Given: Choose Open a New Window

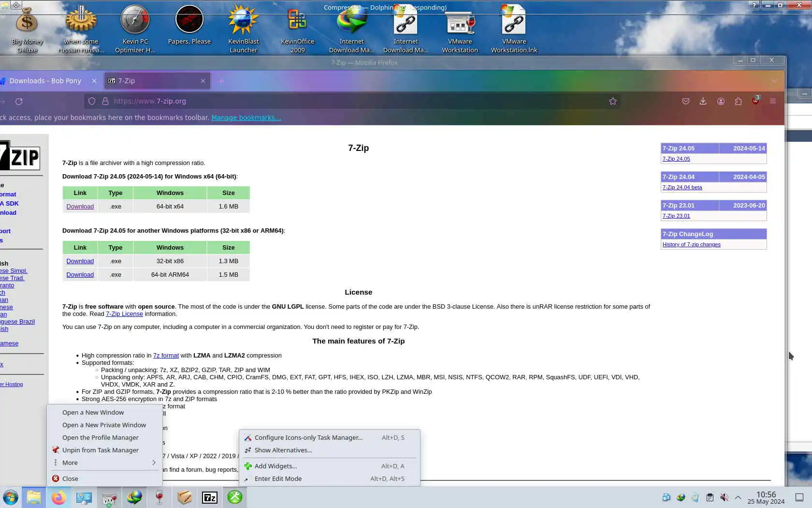Looking at the screenshot, I should point(104,412).
